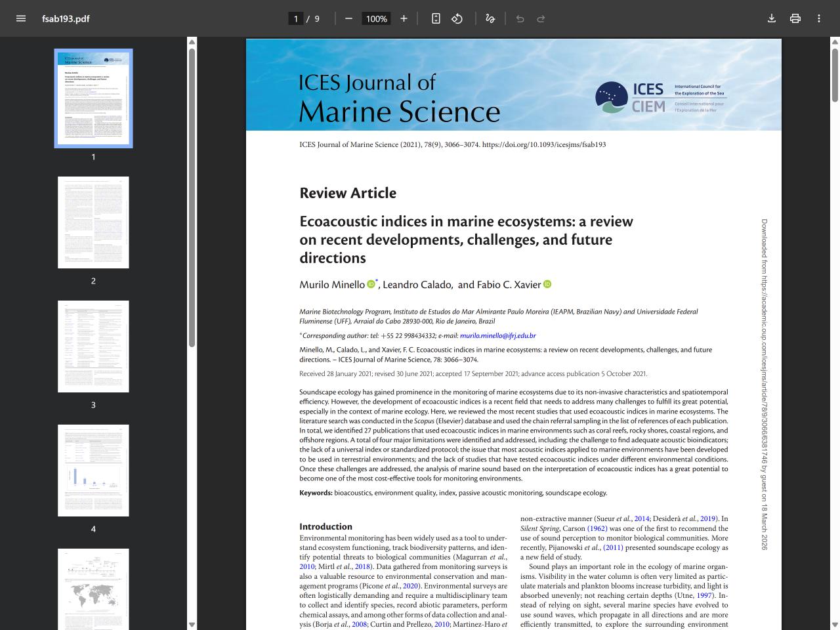
Task: Click the undo arrow icon
Action: tap(519, 18)
